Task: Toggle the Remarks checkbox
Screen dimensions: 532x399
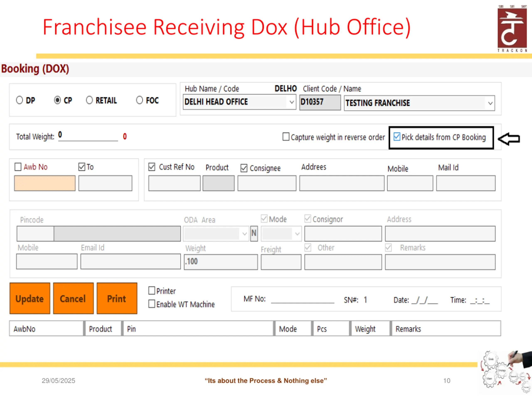Action: 388,248
